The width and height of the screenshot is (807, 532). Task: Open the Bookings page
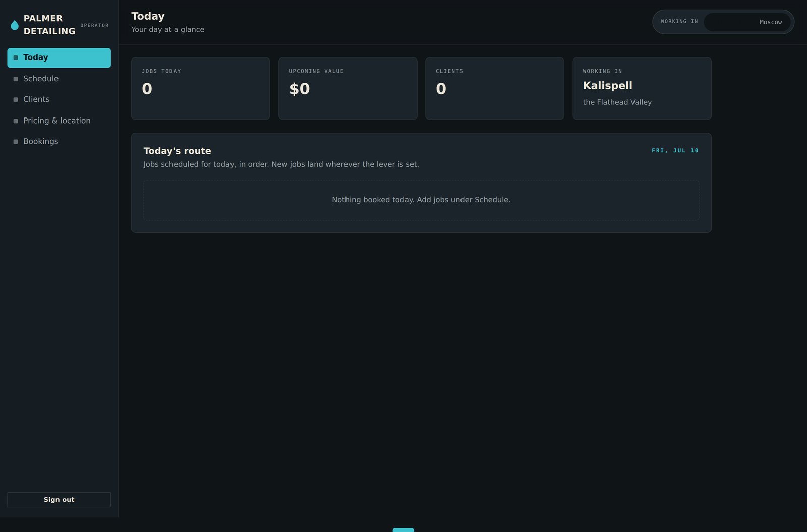click(59, 141)
